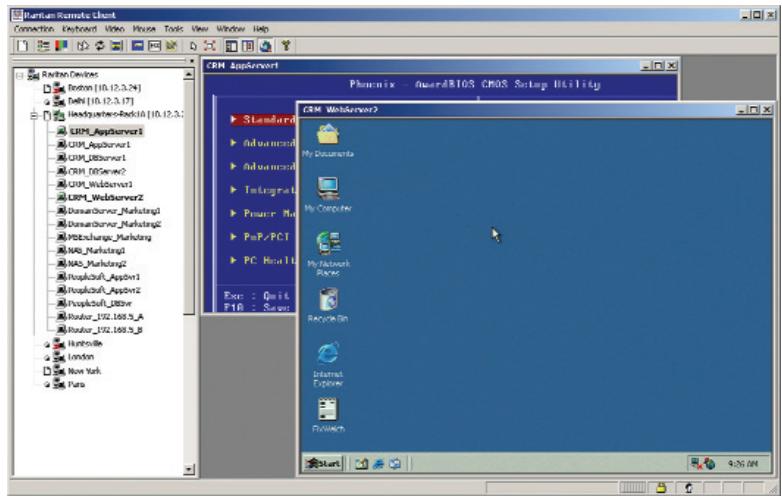782x498 pixels.
Task: Select Boston device in the tree
Action: tap(104, 88)
